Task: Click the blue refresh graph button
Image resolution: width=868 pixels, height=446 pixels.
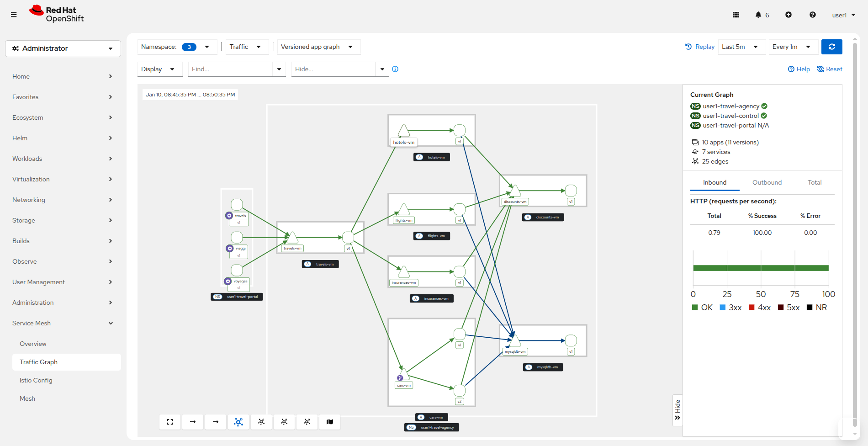Action: point(831,47)
